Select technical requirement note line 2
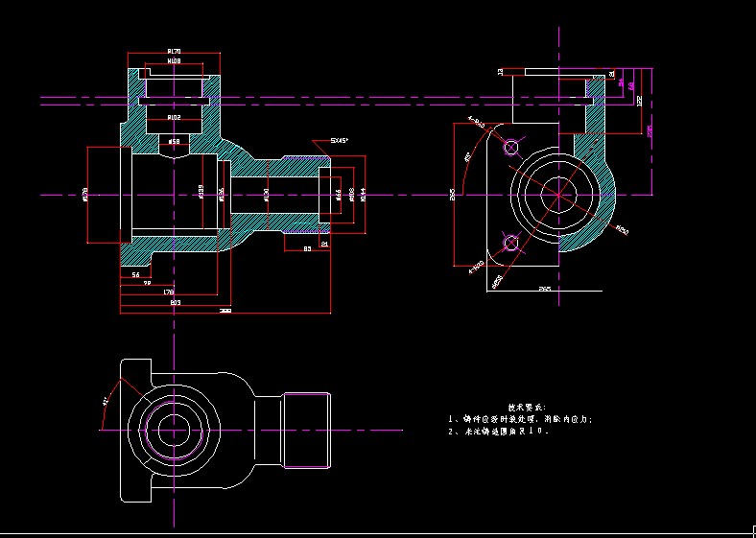Viewport: 756px width, 538px height. tap(499, 432)
